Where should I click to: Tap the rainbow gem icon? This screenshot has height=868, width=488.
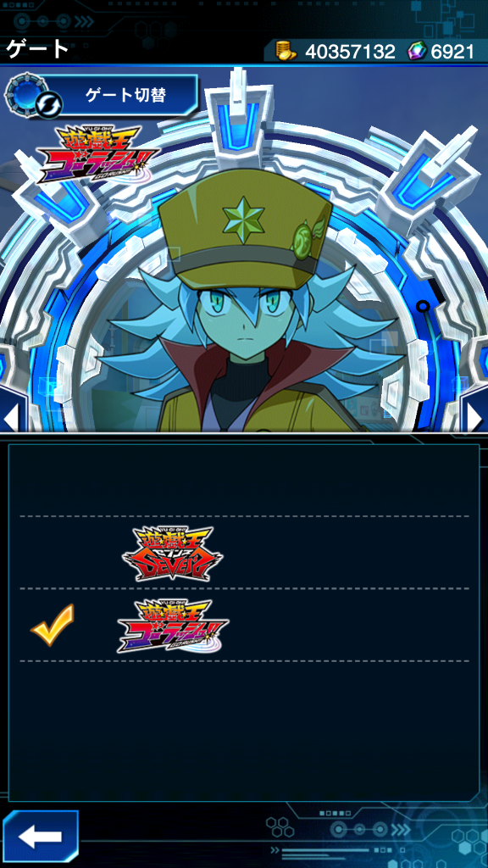point(417,52)
